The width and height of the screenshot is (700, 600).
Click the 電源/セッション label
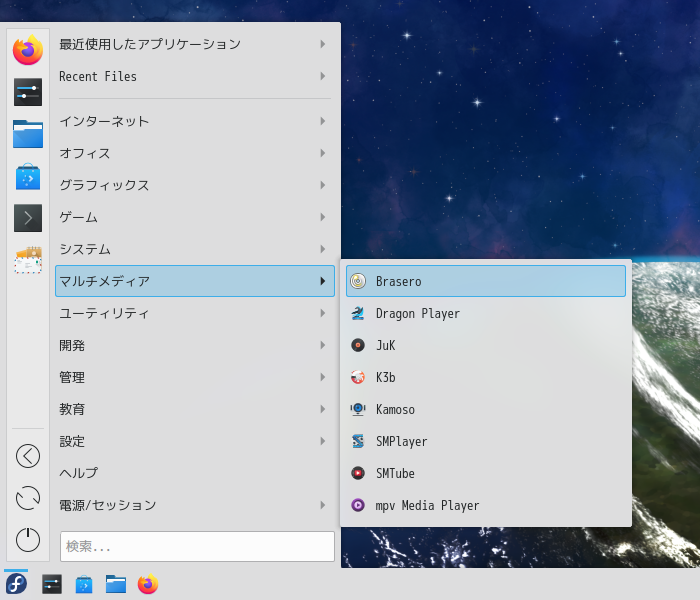pos(108,505)
